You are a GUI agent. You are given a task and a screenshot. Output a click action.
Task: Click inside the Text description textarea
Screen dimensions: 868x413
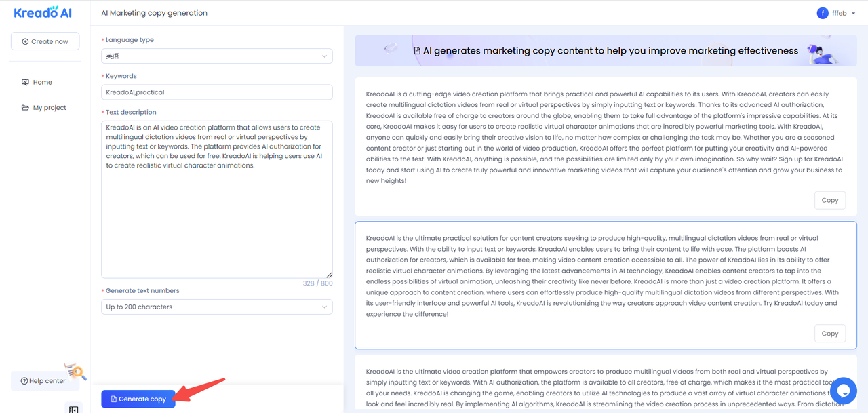[217, 217]
